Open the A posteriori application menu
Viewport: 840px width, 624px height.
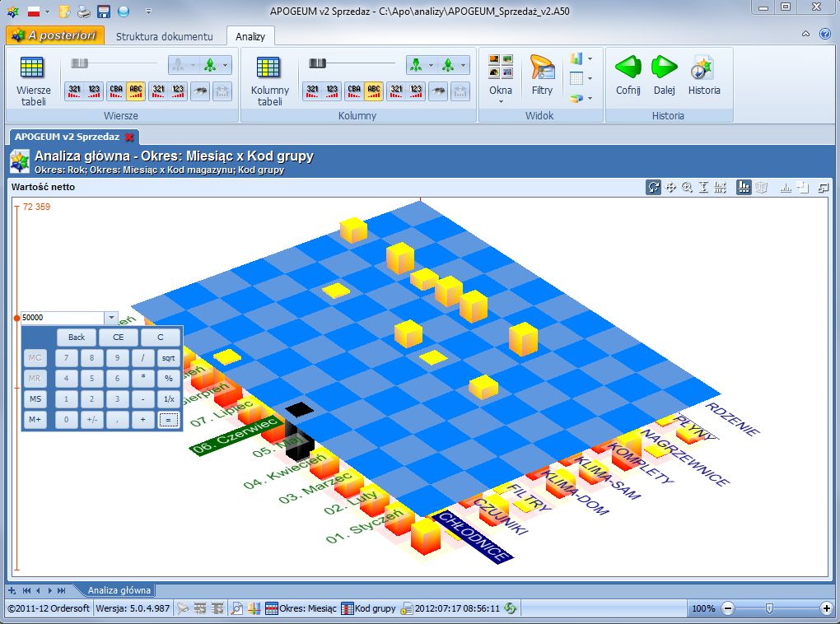pos(55,35)
